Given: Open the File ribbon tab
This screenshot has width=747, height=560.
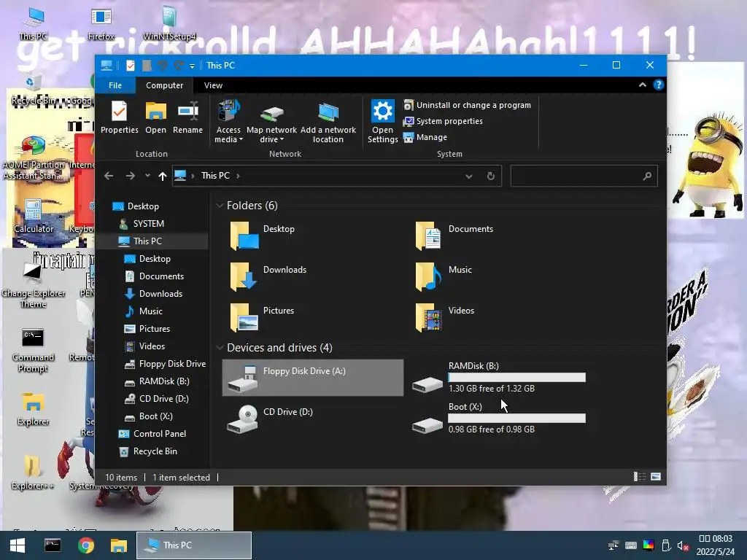Looking at the screenshot, I should coord(115,85).
